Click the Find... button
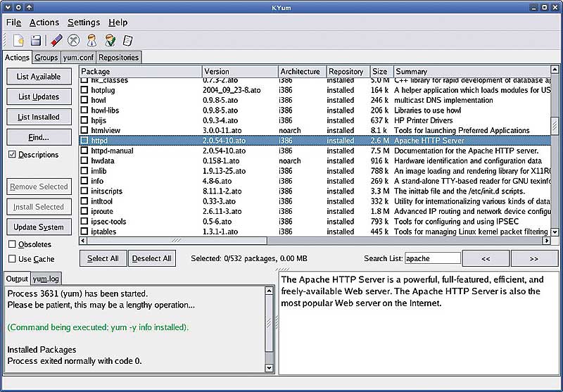This screenshot has height=392, width=563. [39, 137]
